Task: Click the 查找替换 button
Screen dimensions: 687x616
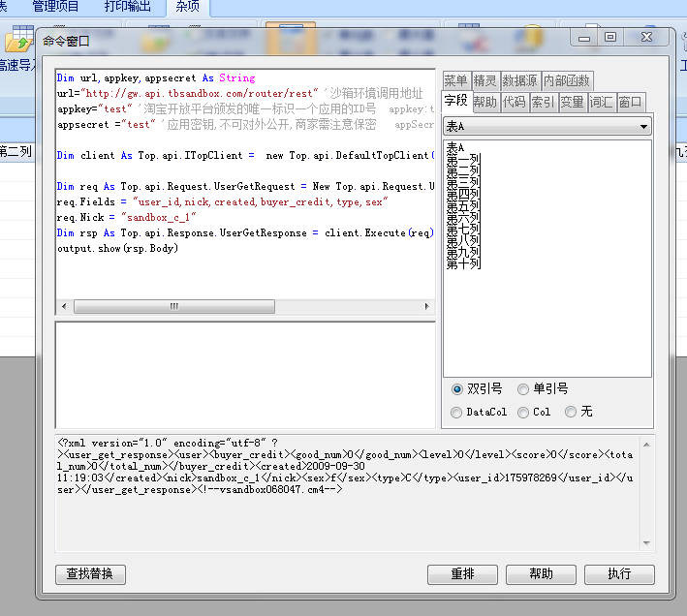Action: (x=90, y=574)
